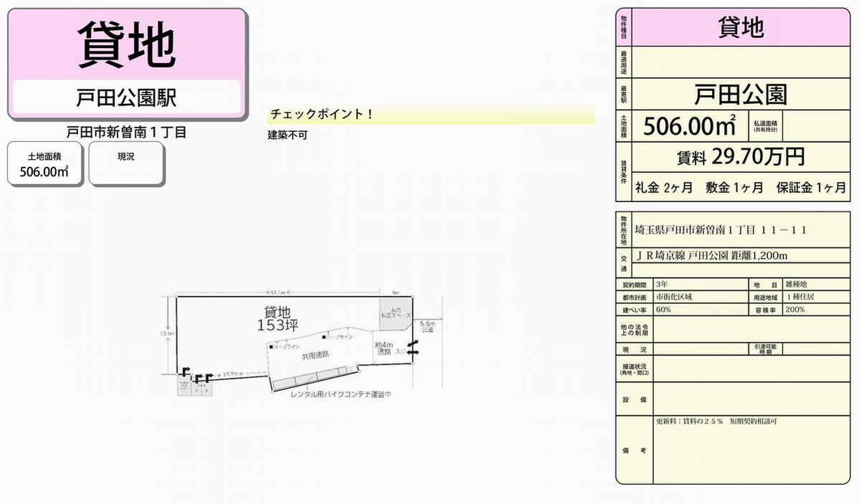Click the 物件種目 vertical label
Image resolution: width=859 pixels, height=504 pixels.
(623, 27)
